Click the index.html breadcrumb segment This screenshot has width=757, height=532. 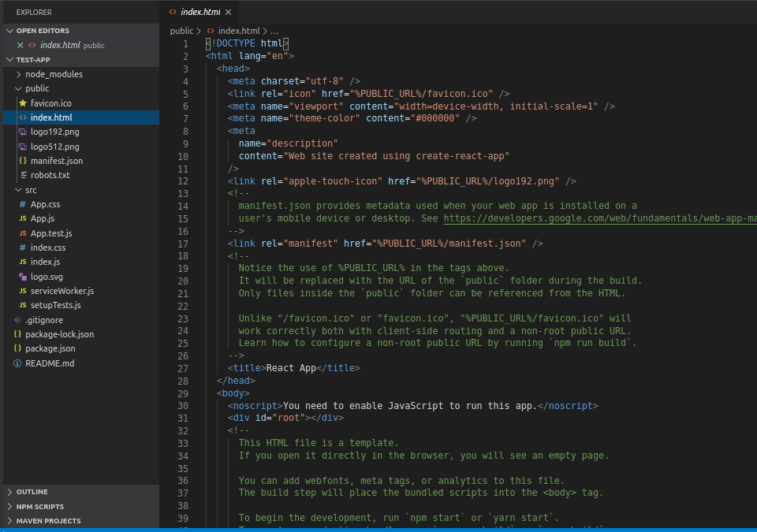point(239,31)
